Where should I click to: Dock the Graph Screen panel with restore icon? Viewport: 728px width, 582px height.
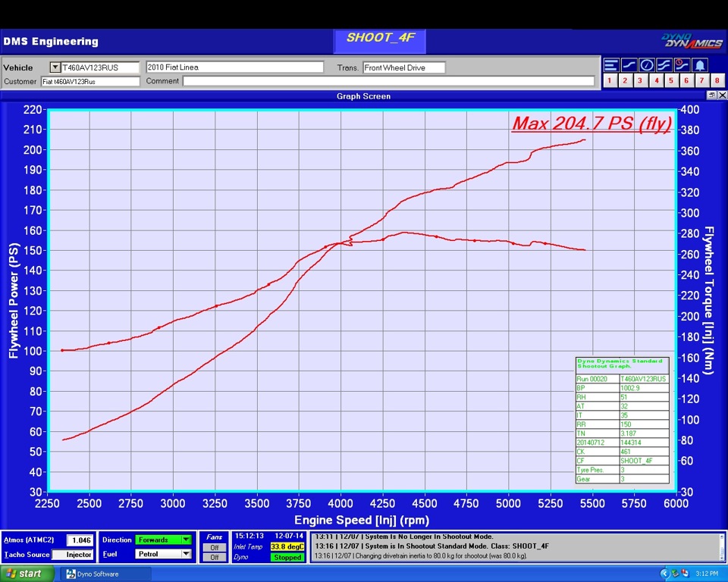click(x=711, y=95)
